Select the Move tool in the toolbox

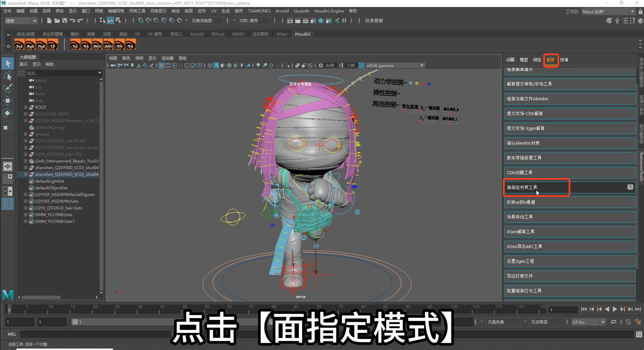[x=7, y=101]
